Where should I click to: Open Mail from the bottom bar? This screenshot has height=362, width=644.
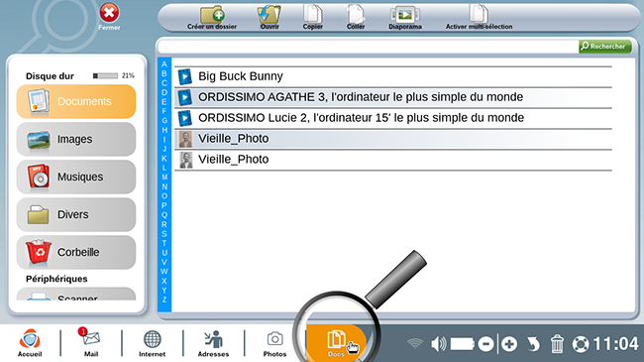(90, 342)
